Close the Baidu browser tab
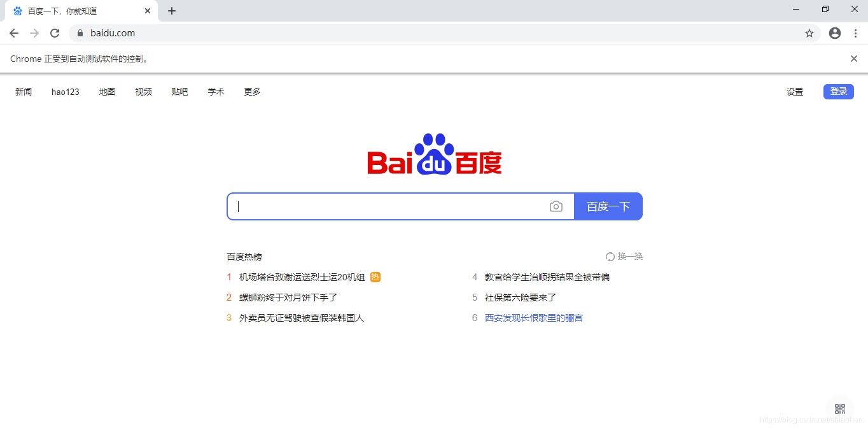 pyautogui.click(x=148, y=11)
